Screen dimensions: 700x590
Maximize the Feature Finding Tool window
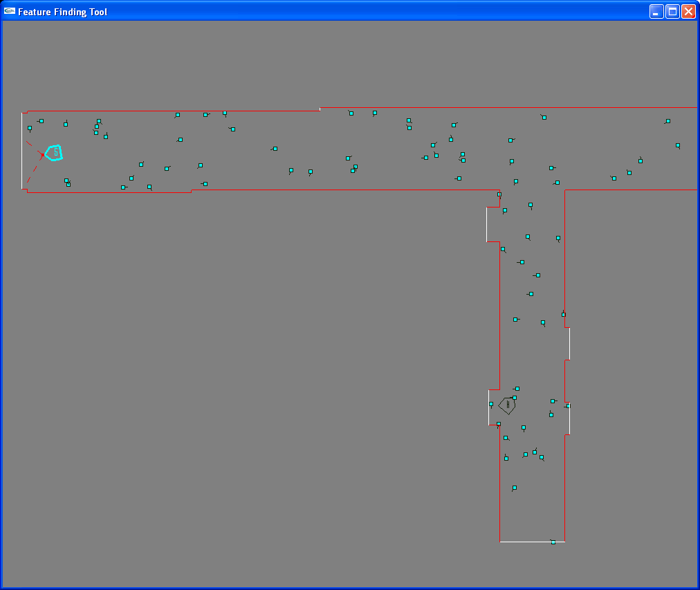click(x=672, y=12)
